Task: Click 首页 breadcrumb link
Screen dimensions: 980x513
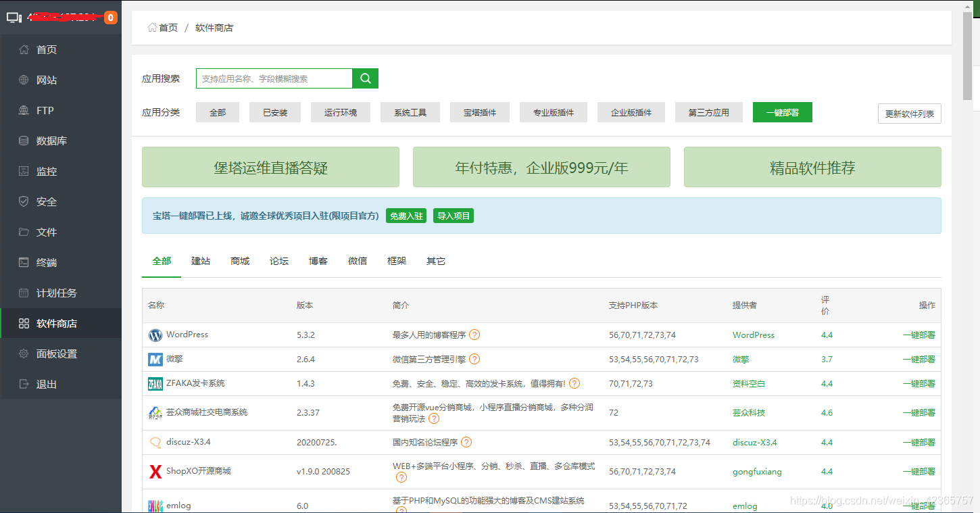Action: [x=168, y=28]
